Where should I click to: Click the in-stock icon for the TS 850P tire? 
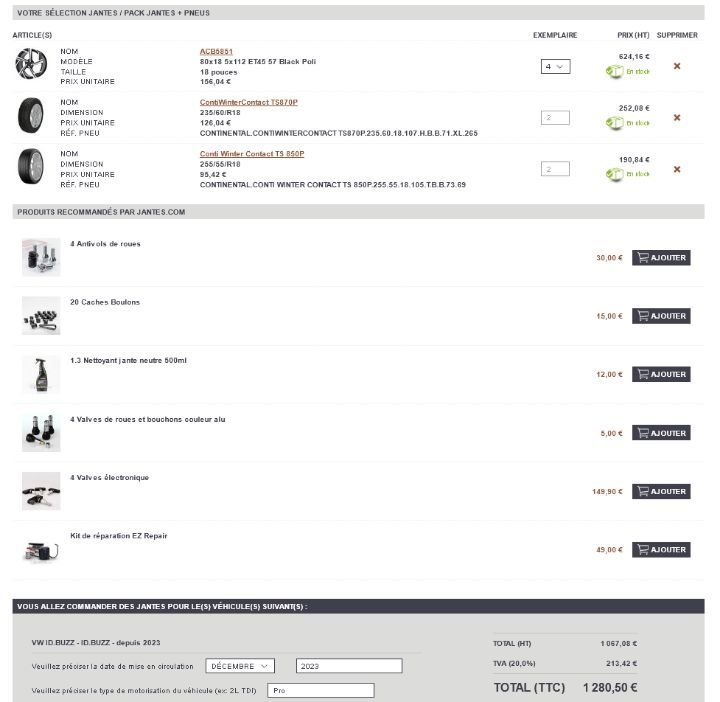pyautogui.click(x=615, y=174)
